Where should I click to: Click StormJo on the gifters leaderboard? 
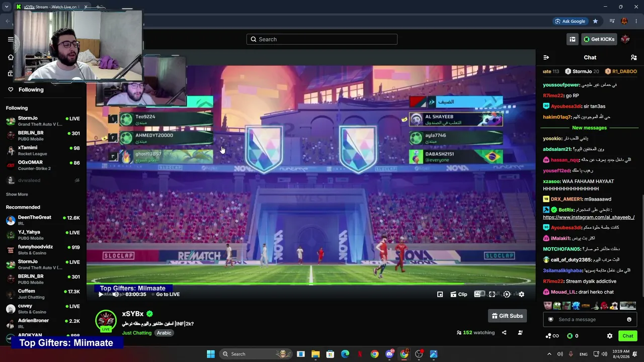(x=582, y=71)
